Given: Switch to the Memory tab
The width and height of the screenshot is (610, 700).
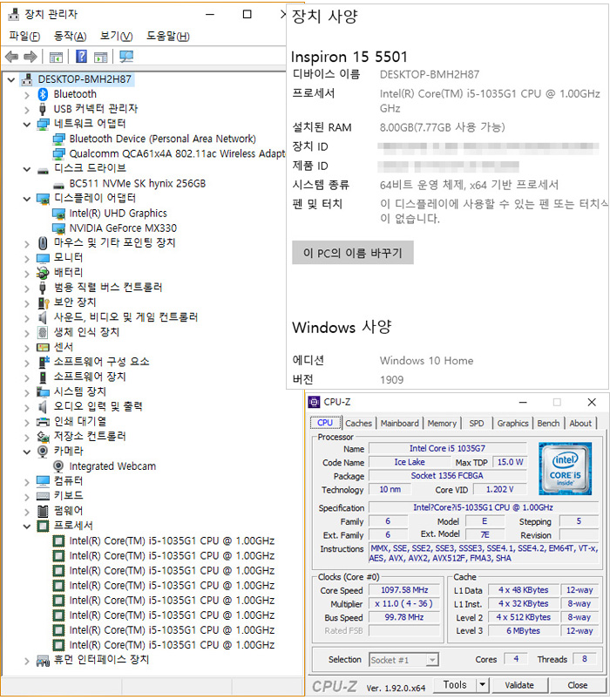Looking at the screenshot, I should pyautogui.click(x=442, y=423).
